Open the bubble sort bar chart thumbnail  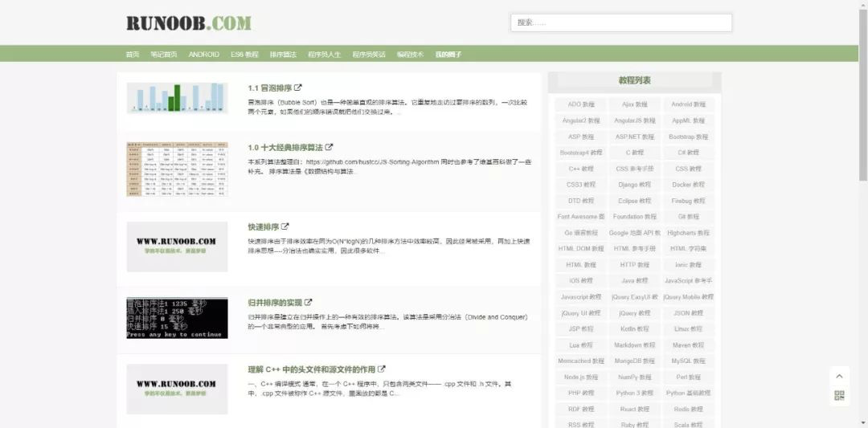[x=177, y=98]
